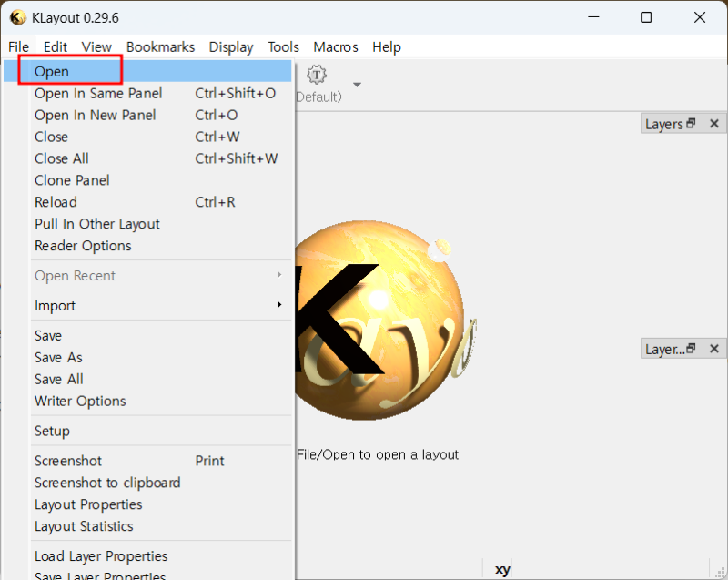Open the technology selector dropdown arrow

(x=357, y=85)
